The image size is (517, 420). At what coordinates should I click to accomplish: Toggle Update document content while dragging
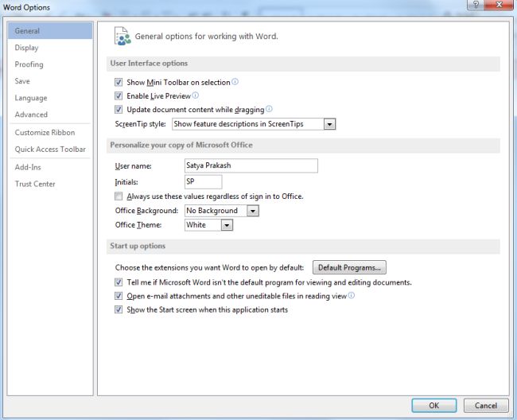(119, 110)
